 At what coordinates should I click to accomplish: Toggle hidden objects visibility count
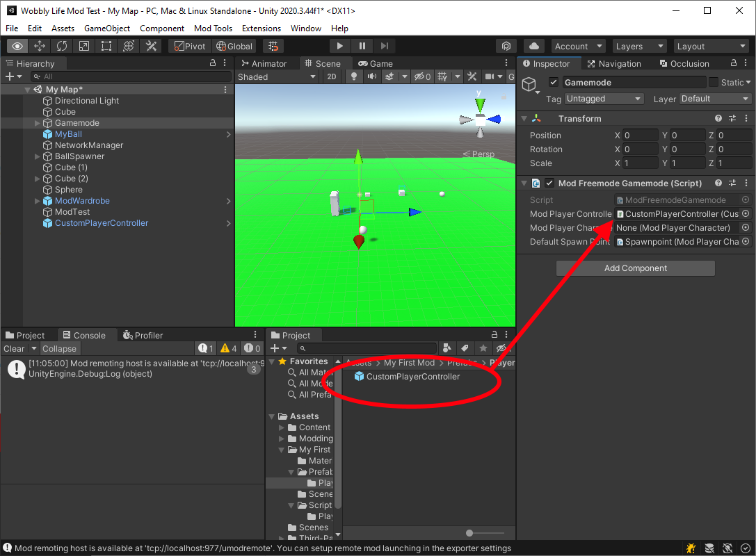(x=422, y=76)
